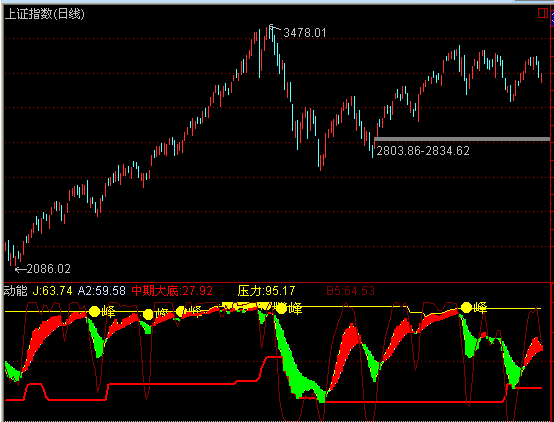Click the 动能 indicator name

pos(16,291)
